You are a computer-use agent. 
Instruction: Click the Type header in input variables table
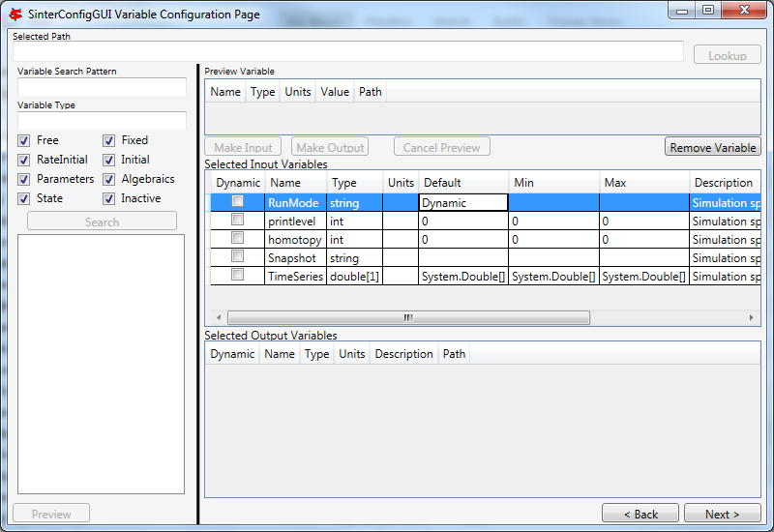click(x=354, y=183)
